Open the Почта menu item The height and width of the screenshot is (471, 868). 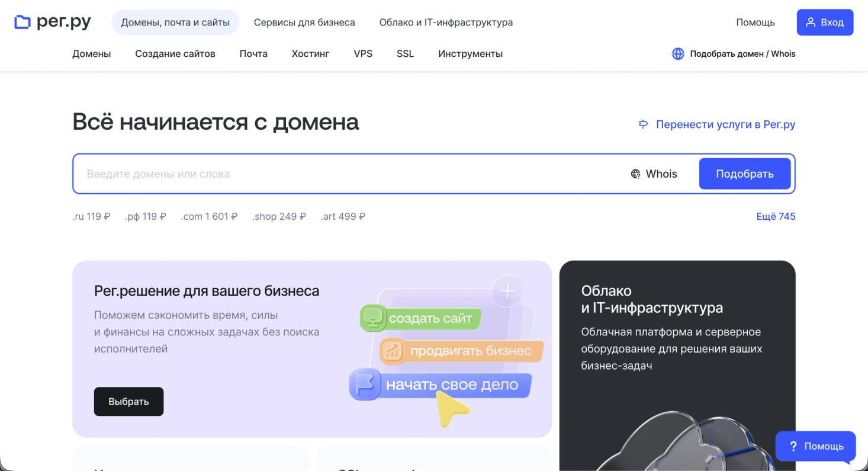253,54
